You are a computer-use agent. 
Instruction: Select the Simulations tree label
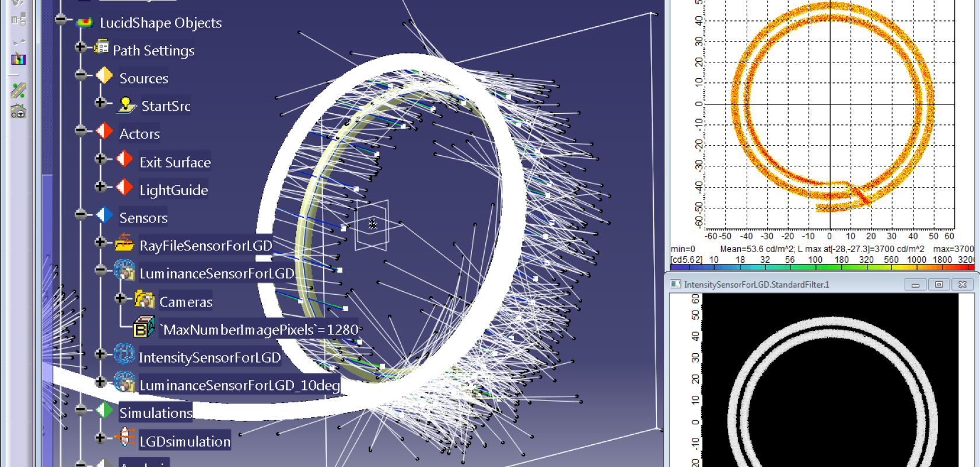point(156,413)
